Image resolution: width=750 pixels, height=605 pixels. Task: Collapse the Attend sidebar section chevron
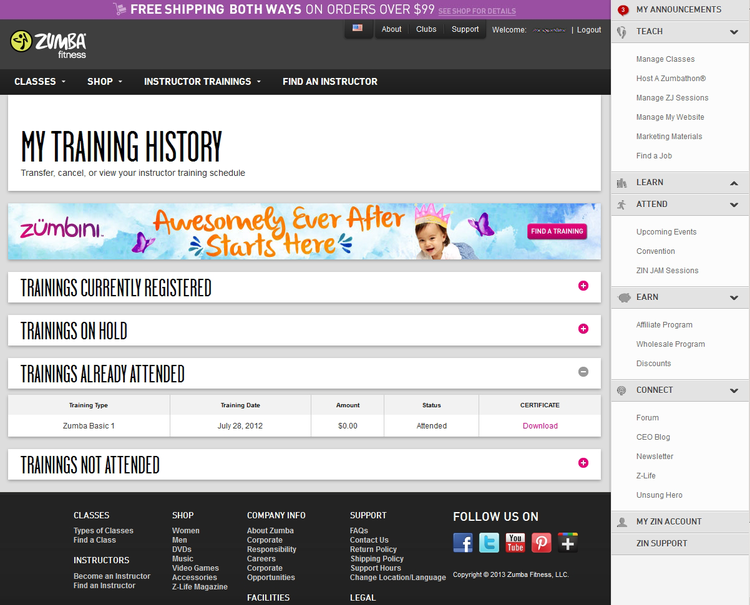click(x=734, y=205)
